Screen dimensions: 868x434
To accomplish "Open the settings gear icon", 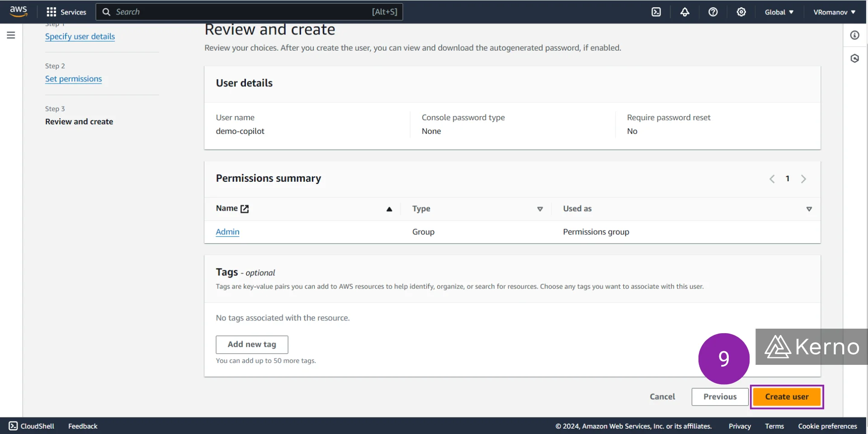I will coord(741,12).
